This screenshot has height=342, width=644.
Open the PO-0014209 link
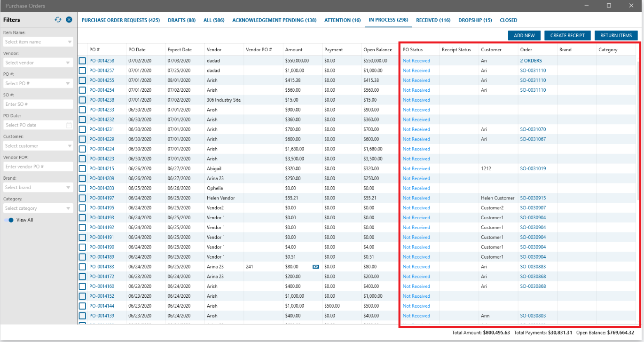tap(102, 178)
